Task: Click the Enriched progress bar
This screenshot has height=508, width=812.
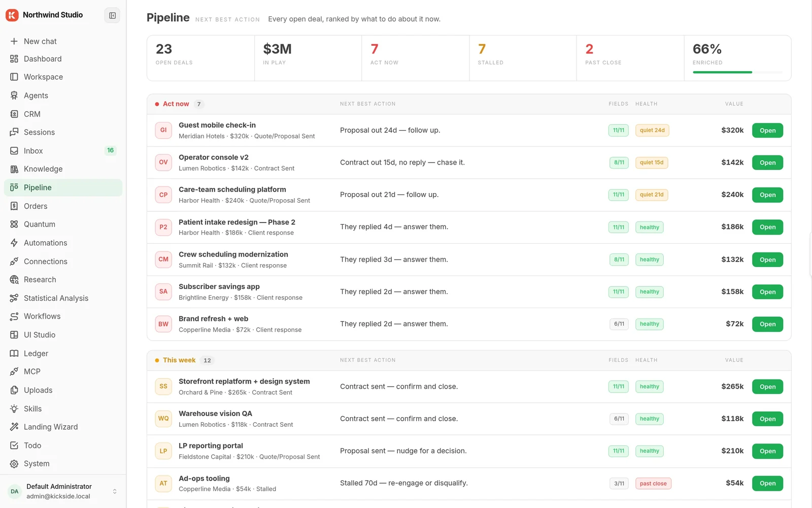Action: coord(737,72)
